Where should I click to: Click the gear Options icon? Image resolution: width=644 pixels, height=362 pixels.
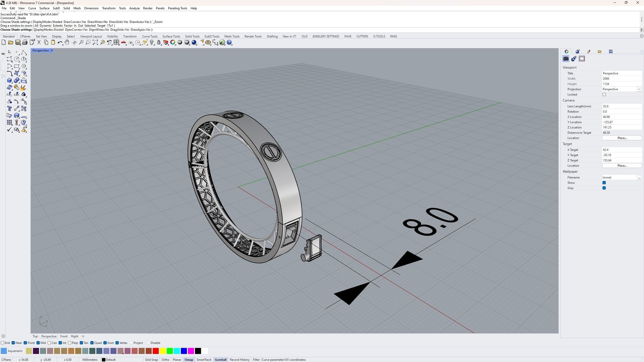pos(208,42)
